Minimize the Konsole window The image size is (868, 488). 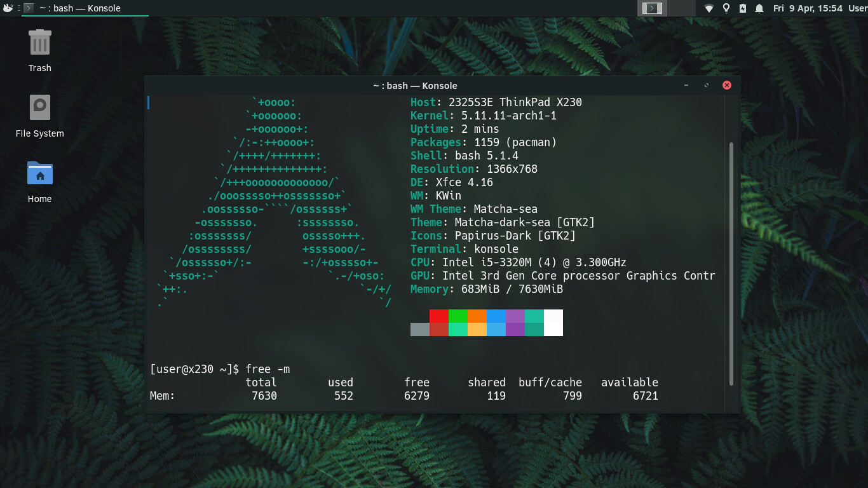tap(686, 85)
